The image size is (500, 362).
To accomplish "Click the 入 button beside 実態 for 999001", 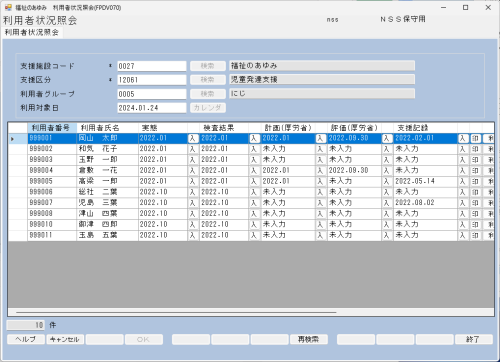I will coord(193,138).
